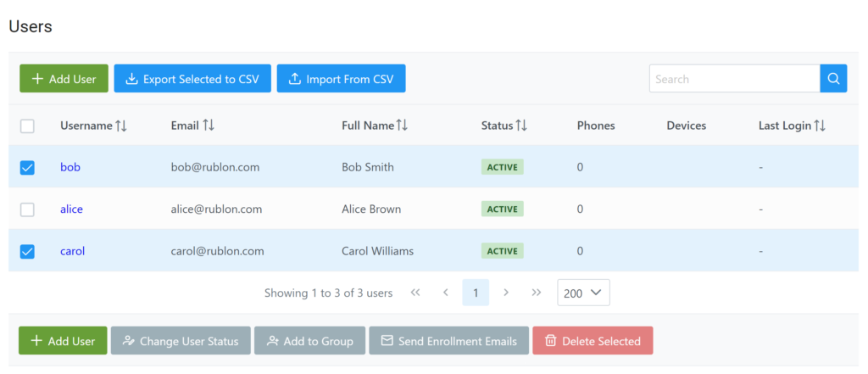Check the checkbox for user alice
The height and width of the screenshot is (374, 868).
coord(27,209)
